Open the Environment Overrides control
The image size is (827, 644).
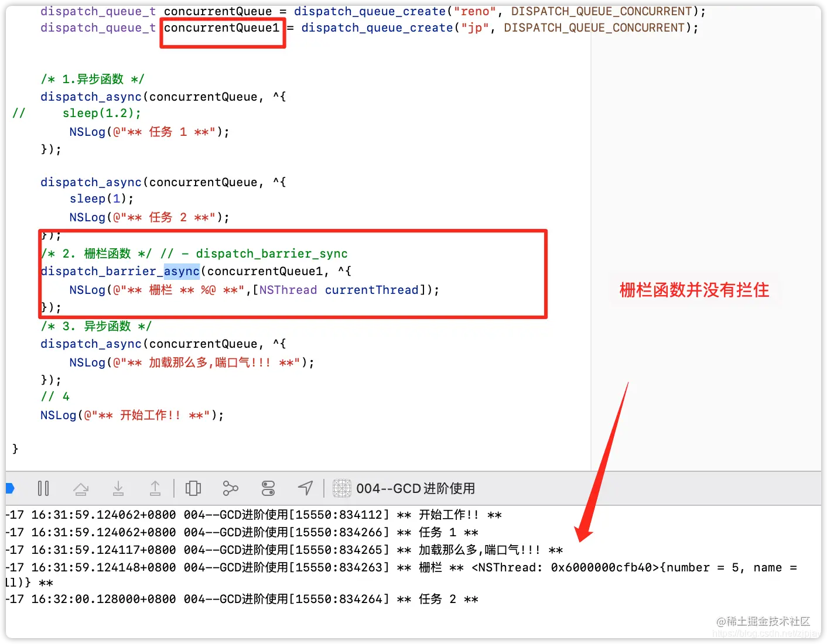pos(268,488)
